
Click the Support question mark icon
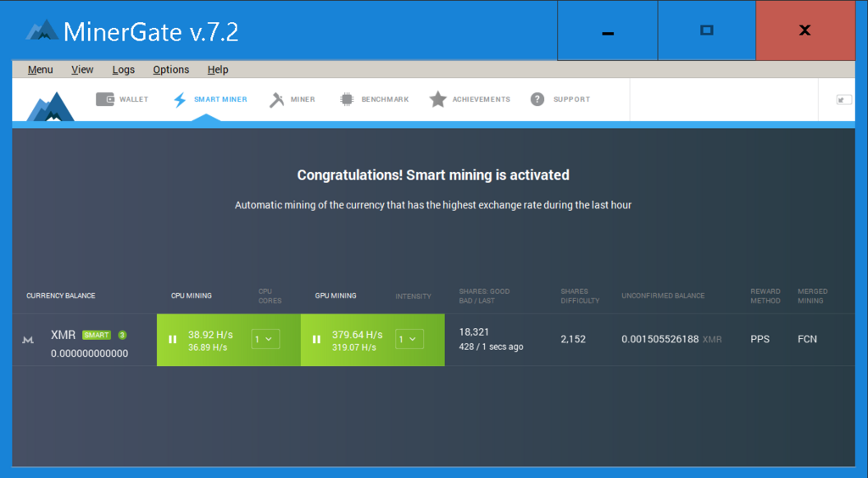click(537, 99)
